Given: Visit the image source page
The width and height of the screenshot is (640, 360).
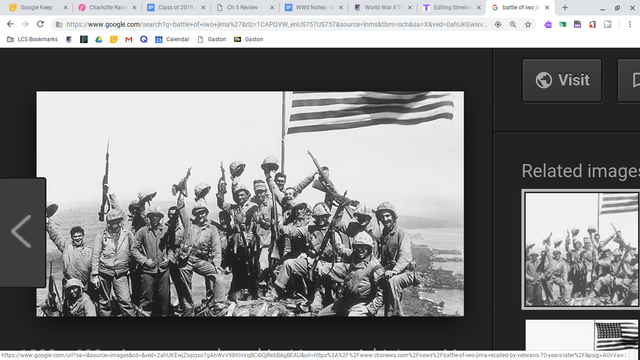Looking at the screenshot, I should click(562, 80).
